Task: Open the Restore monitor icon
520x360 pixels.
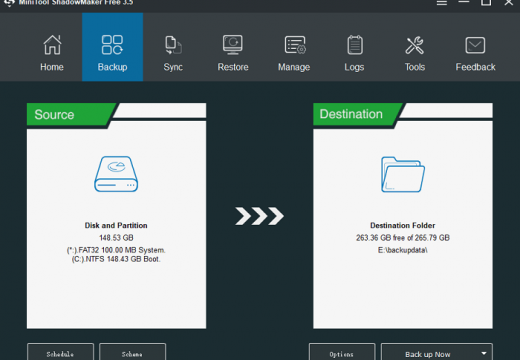Action: pos(233,45)
